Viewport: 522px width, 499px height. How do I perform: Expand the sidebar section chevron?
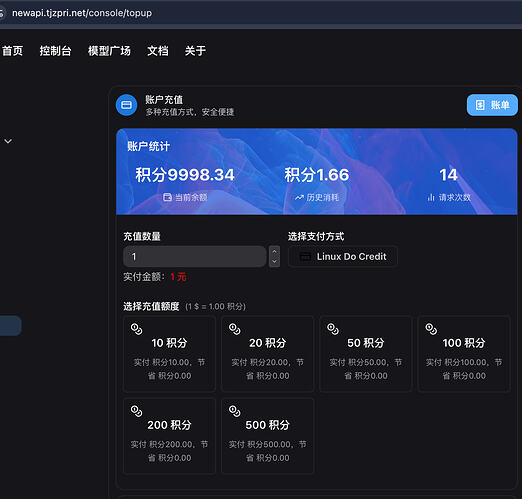pos(8,141)
